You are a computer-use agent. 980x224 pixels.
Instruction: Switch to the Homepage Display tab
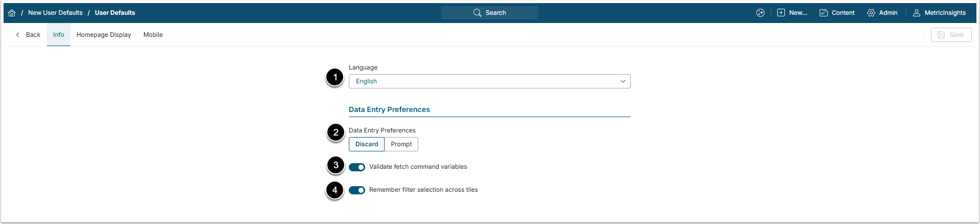[x=104, y=35]
